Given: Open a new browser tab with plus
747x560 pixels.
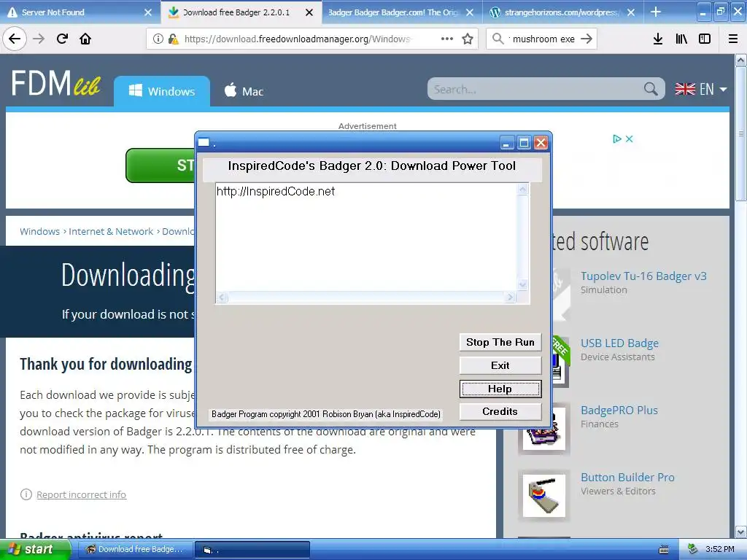Looking at the screenshot, I should (x=656, y=12).
